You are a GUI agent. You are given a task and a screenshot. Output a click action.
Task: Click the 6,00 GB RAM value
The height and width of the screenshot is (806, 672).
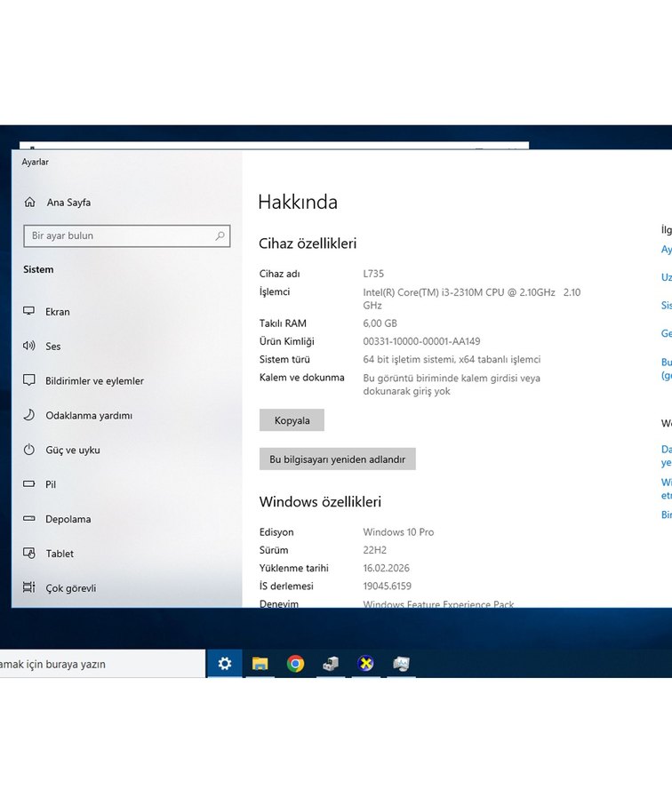(380, 323)
